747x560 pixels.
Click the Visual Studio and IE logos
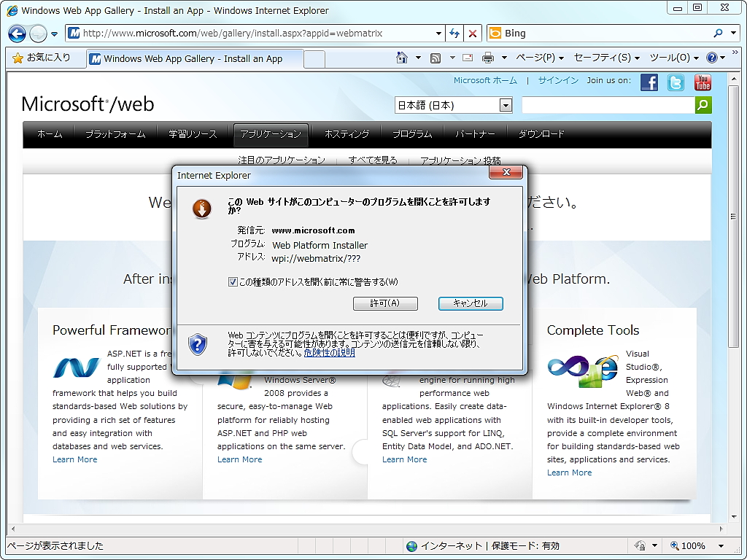tap(583, 370)
